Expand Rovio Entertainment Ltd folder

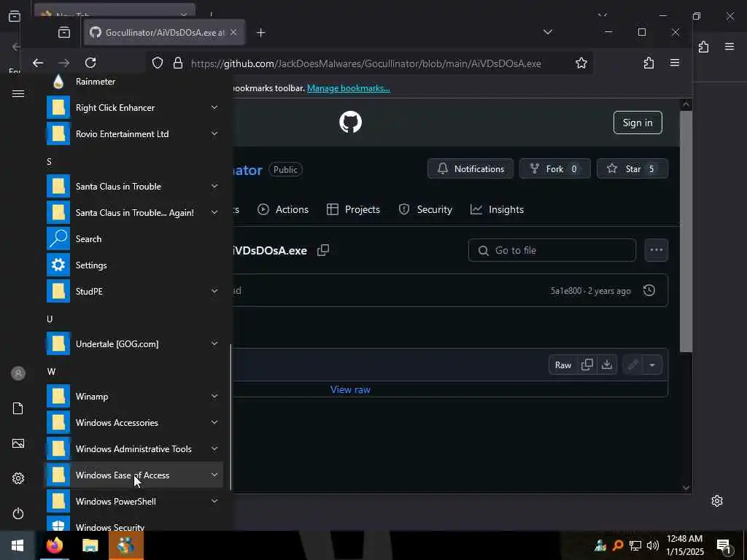coord(133,134)
